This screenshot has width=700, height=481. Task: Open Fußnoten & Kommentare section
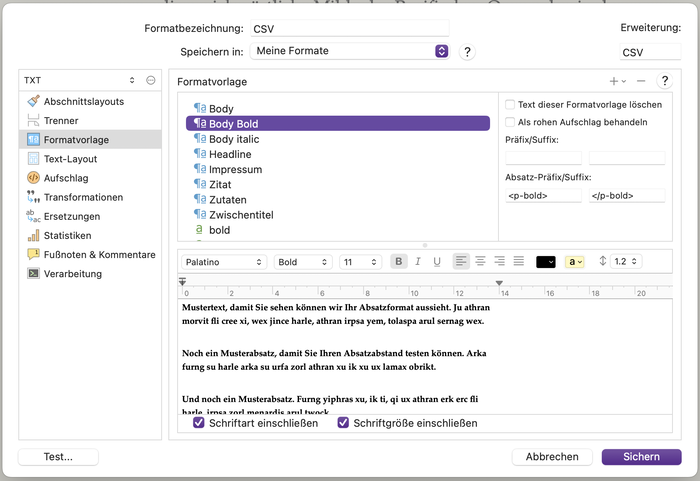(x=90, y=255)
